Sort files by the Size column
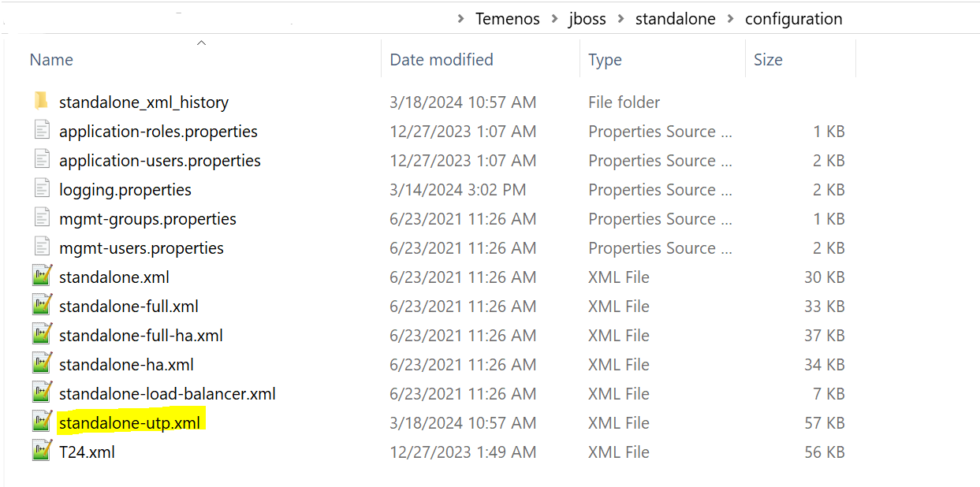The image size is (980, 487). [768, 60]
